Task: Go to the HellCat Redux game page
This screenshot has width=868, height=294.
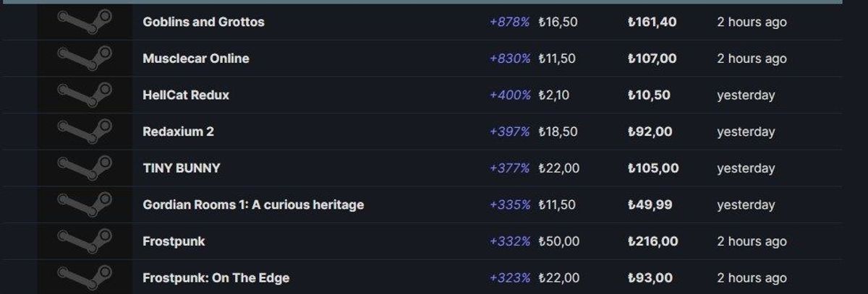Action: point(186,95)
